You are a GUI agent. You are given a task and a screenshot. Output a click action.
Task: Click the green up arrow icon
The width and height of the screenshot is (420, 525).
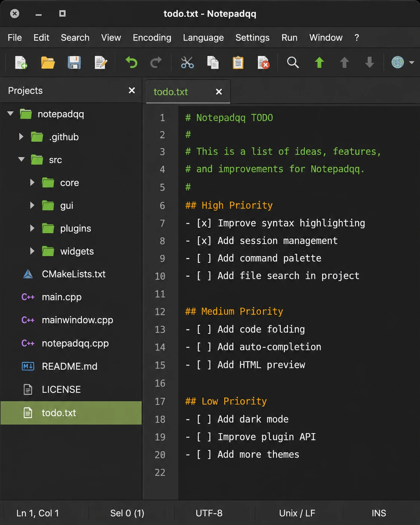(x=319, y=63)
